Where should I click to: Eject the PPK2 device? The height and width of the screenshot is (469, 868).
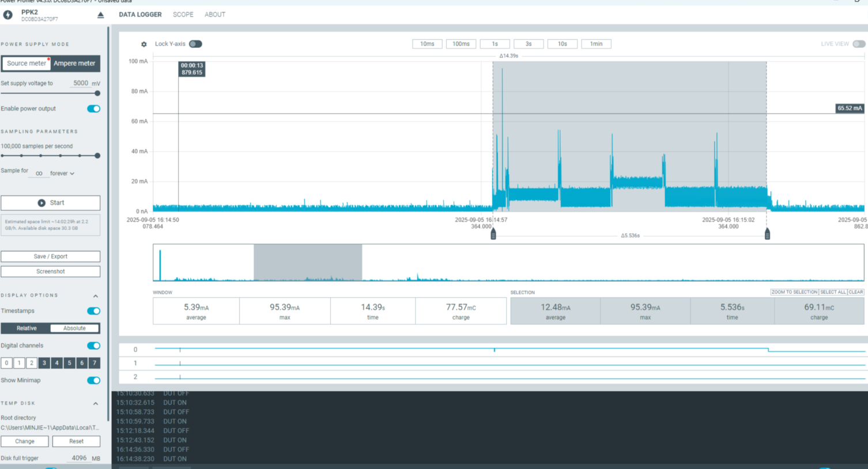pos(101,15)
